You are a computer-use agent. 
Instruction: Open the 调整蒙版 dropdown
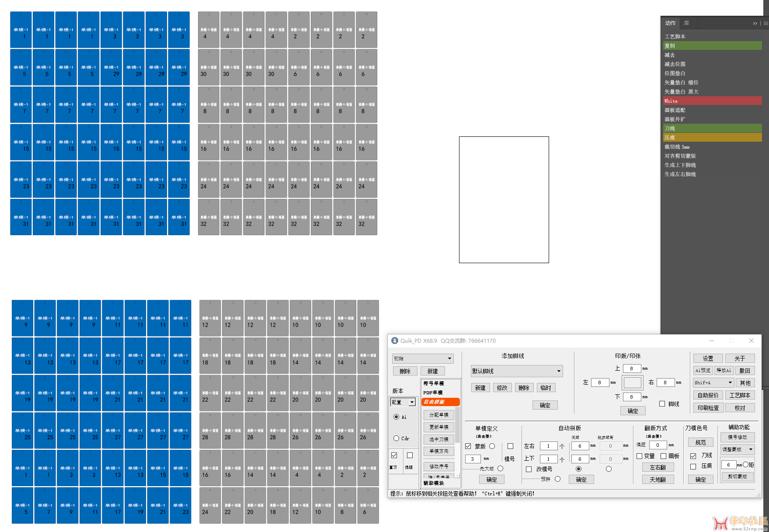[738, 449]
